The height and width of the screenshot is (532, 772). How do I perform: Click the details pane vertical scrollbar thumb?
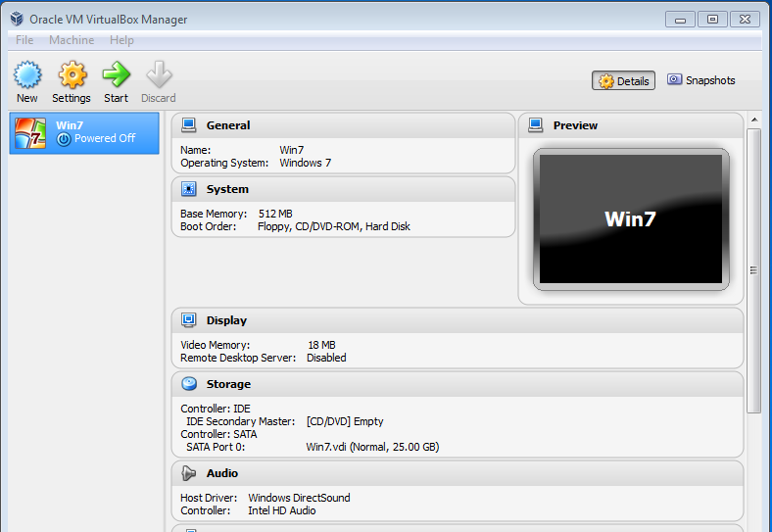pyautogui.click(x=753, y=270)
